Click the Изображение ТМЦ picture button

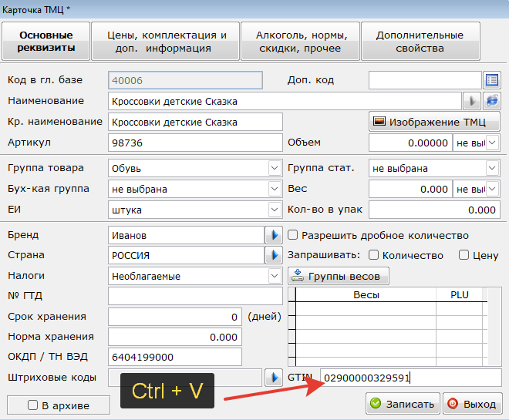click(x=434, y=122)
